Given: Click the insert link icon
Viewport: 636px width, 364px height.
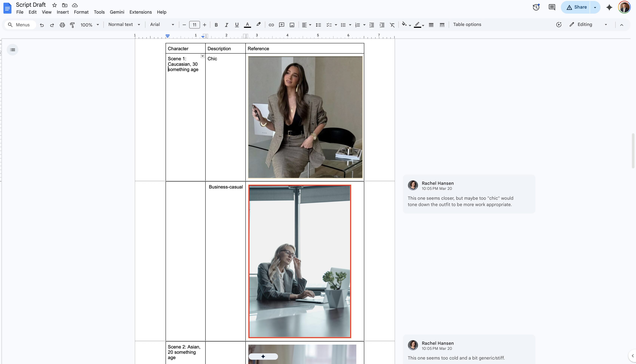Looking at the screenshot, I should click(271, 25).
